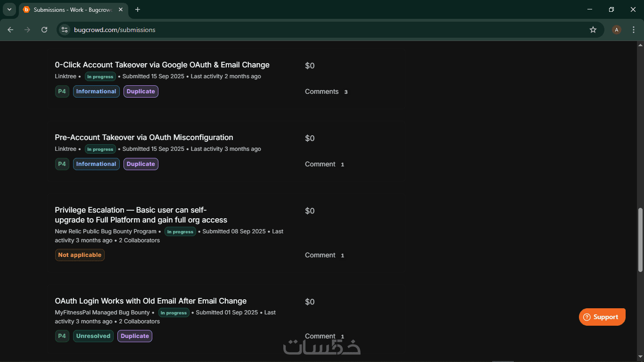644x362 pixels.
Task: Click In progress badge on OAuth Login row
Action: (173, 313)
